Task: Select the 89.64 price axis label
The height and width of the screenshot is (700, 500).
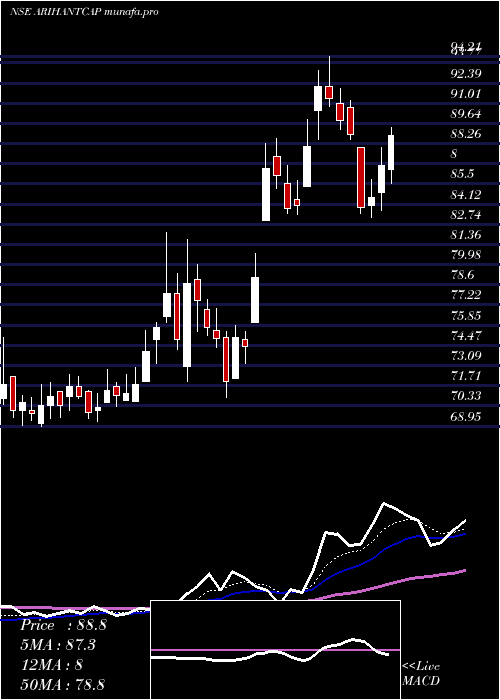Action: pyautogui.click(x=466, y=114)
